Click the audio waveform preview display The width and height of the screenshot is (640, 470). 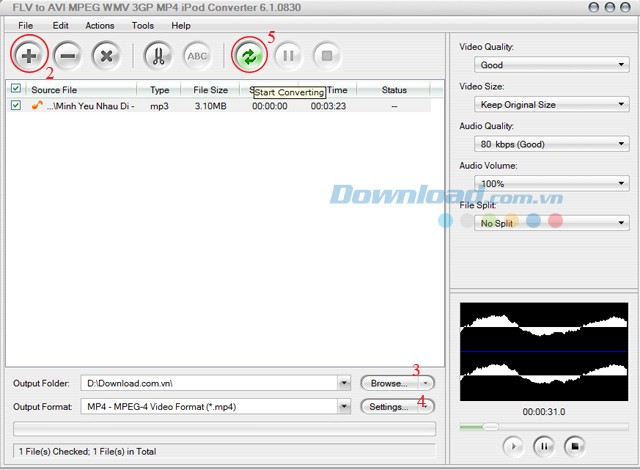(x=544, y=351)
